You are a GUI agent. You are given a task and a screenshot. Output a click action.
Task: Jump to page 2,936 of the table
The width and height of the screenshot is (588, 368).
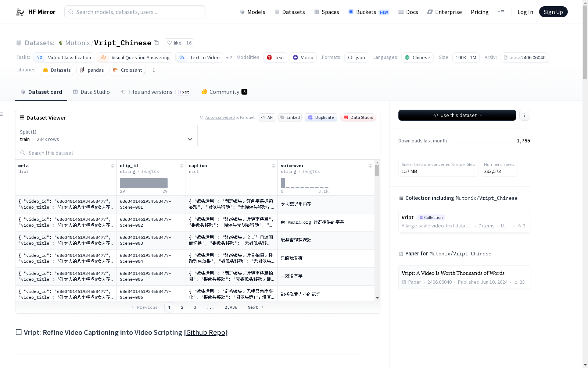click(231, 307)
